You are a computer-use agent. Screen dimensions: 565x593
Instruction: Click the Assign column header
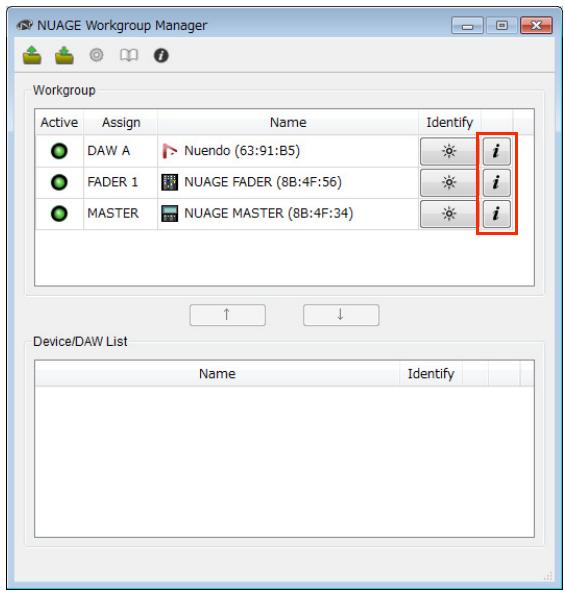[121, 122]
